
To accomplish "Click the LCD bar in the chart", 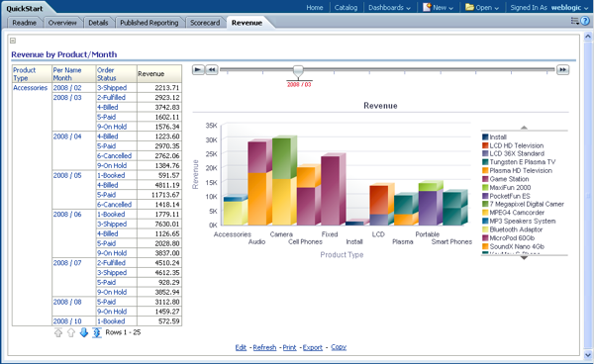I will click(x=379, y=205).
